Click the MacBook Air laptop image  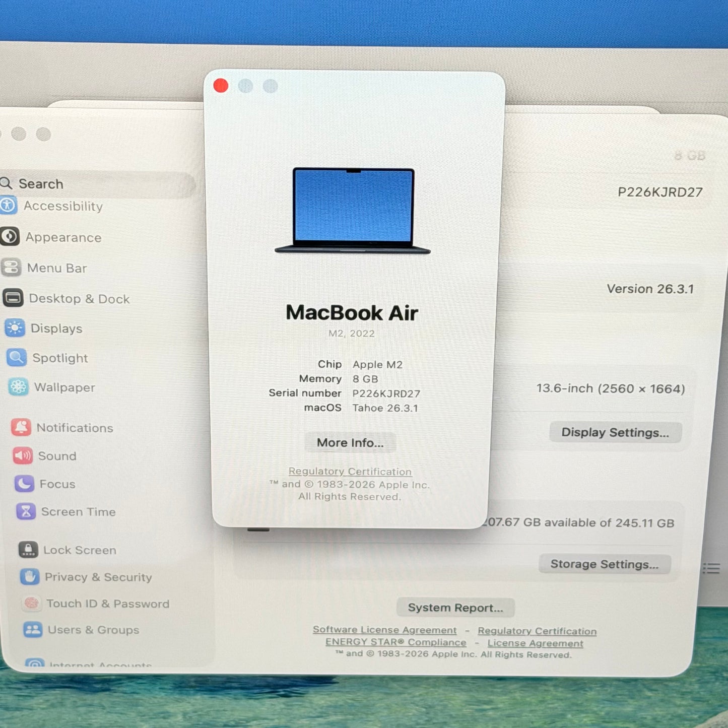click(353, 211)
